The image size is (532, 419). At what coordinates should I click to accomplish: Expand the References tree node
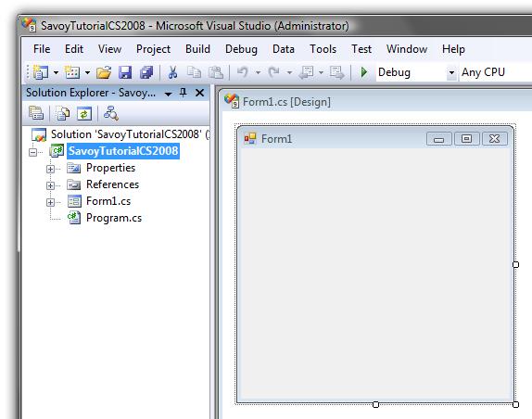[50, 185]
